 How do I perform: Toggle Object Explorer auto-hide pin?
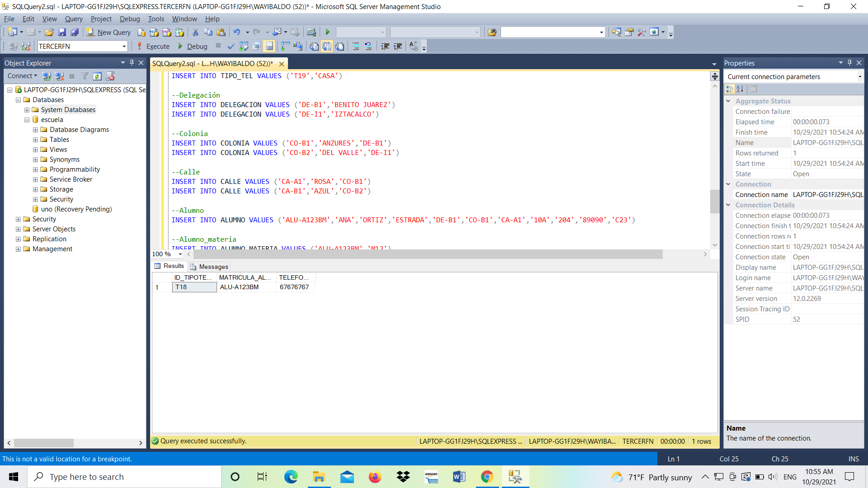[132, 63]
